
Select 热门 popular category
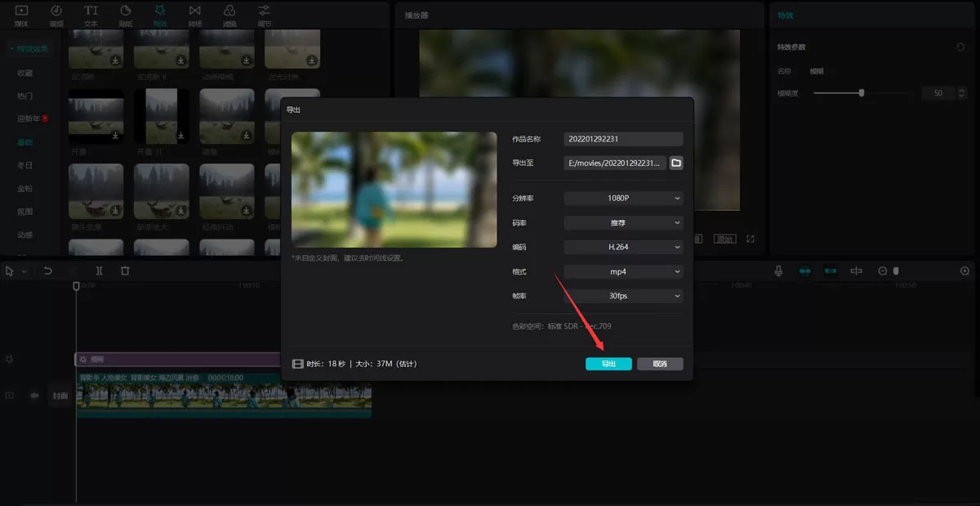(x=25, y=96)
